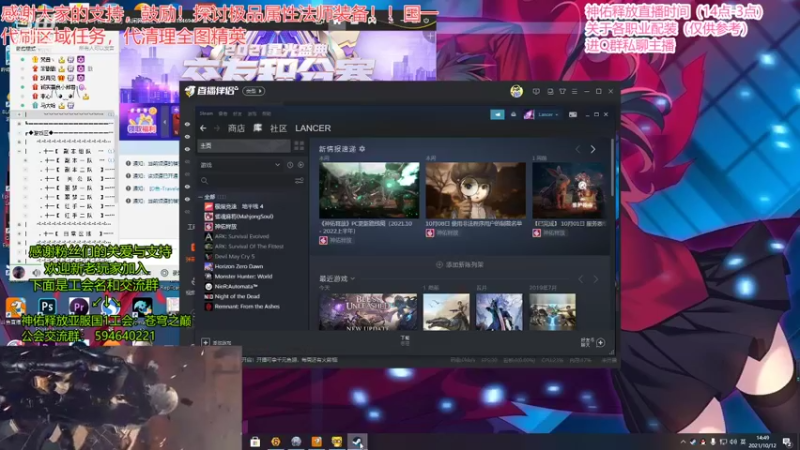
Task: Click the message bubble icon in 直播伴侣 title bar
Action: [536, 91]
